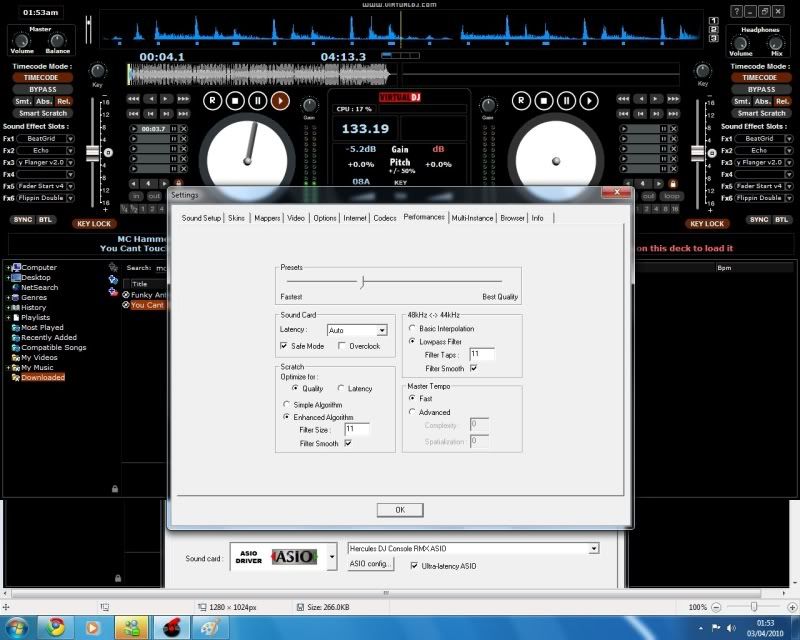
Task: Start playback on the right deck
Action: point(589,101)
